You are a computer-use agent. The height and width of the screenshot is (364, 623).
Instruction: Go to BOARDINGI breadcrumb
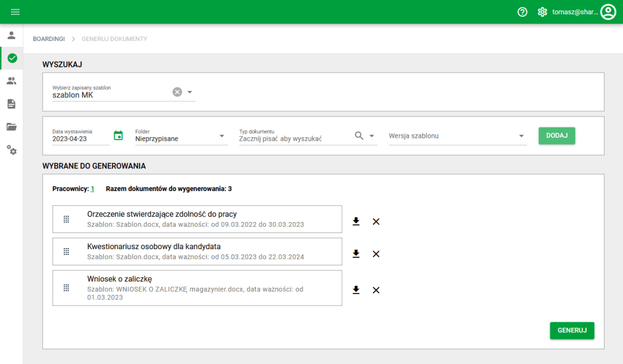(49, 39)
